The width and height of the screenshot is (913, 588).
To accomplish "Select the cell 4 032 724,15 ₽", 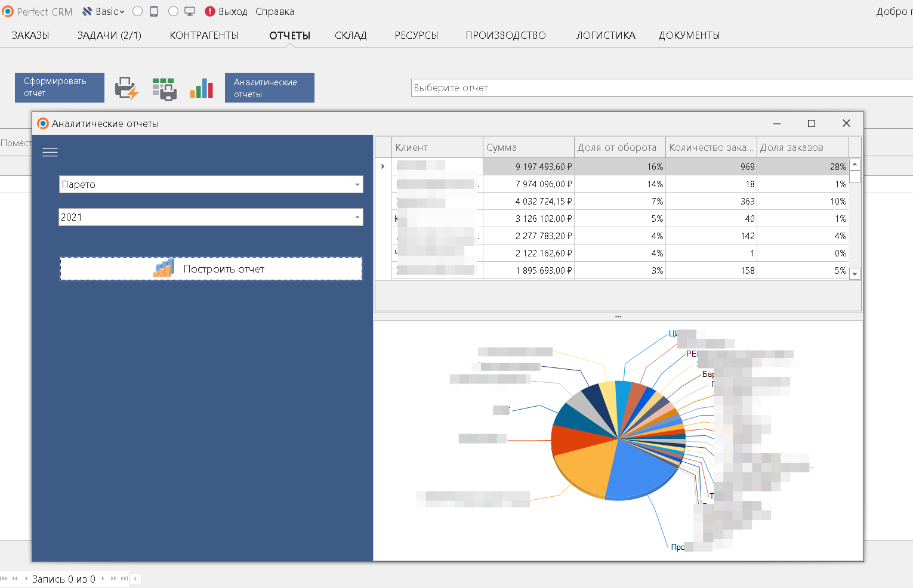I will 529,201.
